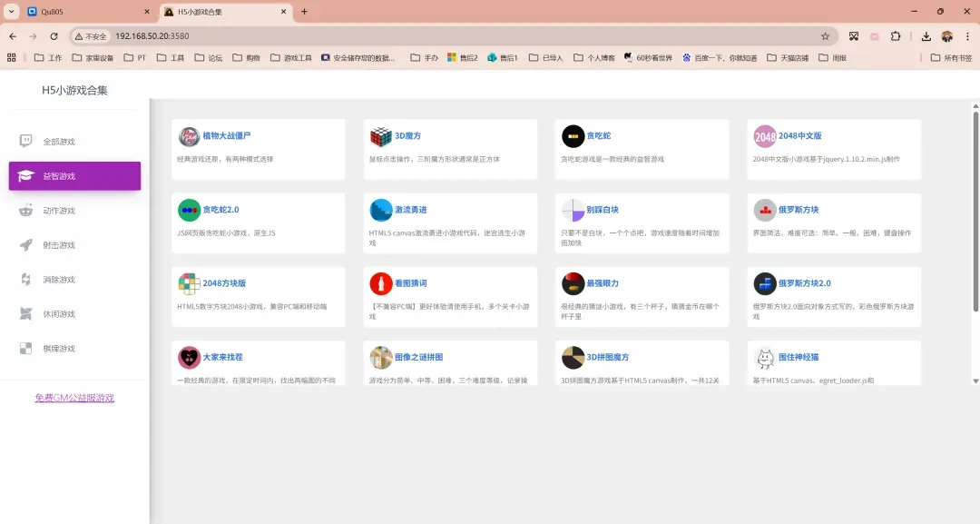The height and width of the screenshot is (524, 980).
Task: Open the 看图猜词 red icon
Action: (381, 283)
